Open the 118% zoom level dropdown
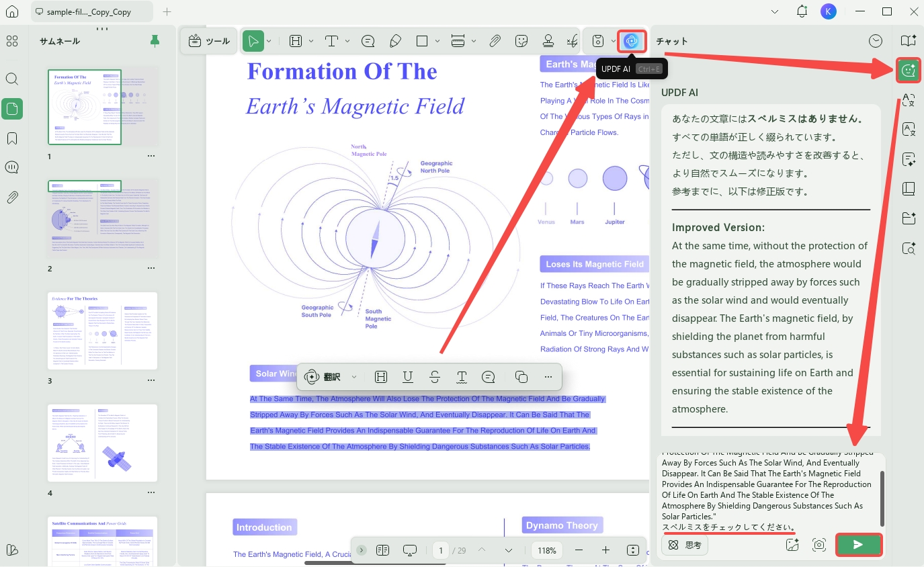Viewport: 924px width, 567px height. coord(546,550)
